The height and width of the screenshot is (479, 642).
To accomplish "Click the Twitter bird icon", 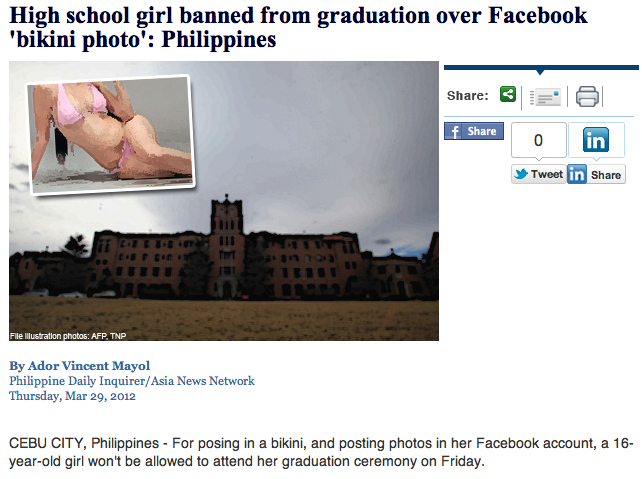I will 521,174.
